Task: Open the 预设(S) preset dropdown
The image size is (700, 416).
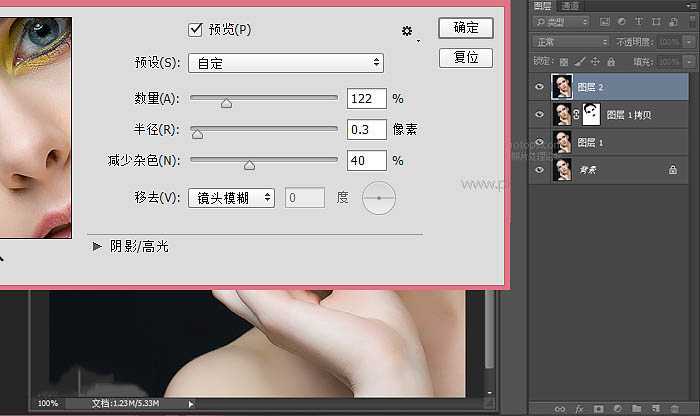Action: (x=285, y=63)
